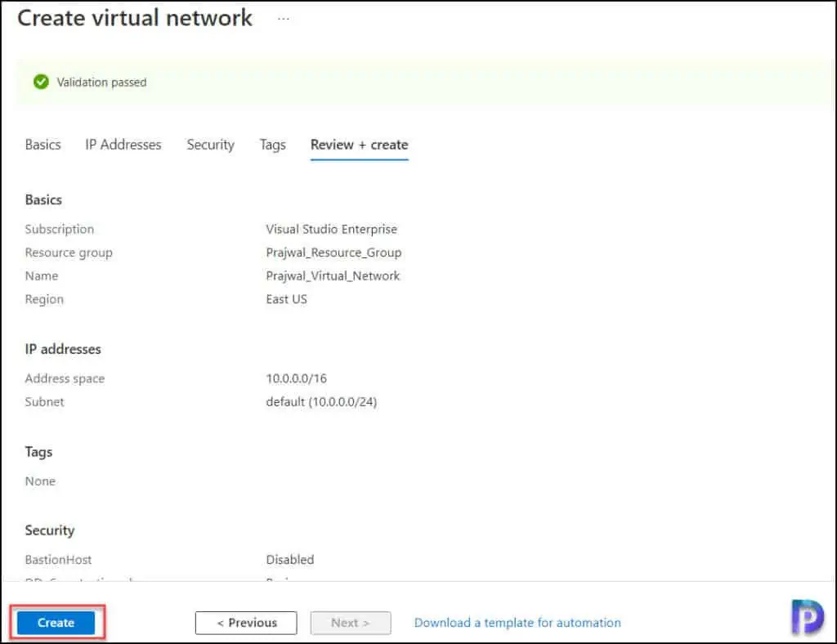Click the Name field label
The width and height of the screenshot is (837, 644).
coord(42,276)
